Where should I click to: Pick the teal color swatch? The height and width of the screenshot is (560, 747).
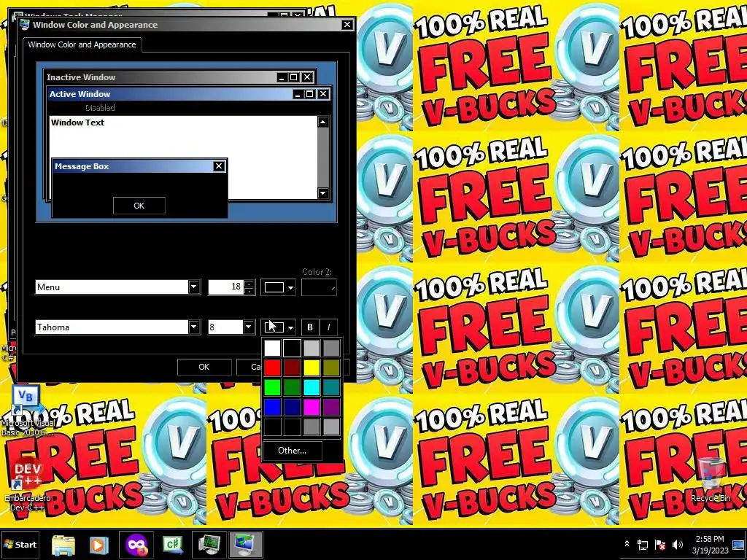[x=331, y=387]
